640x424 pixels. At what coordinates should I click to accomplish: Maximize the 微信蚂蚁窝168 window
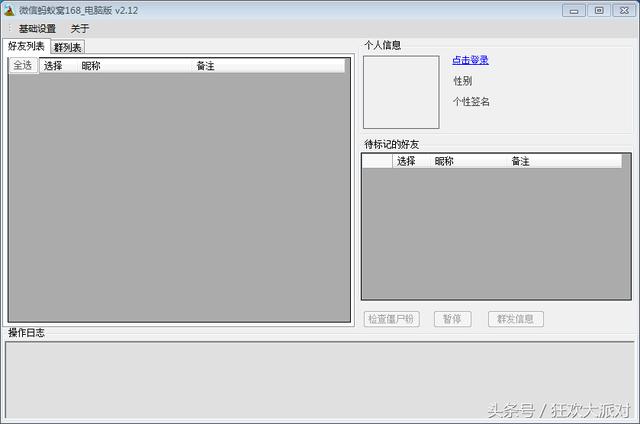point(599,11)
